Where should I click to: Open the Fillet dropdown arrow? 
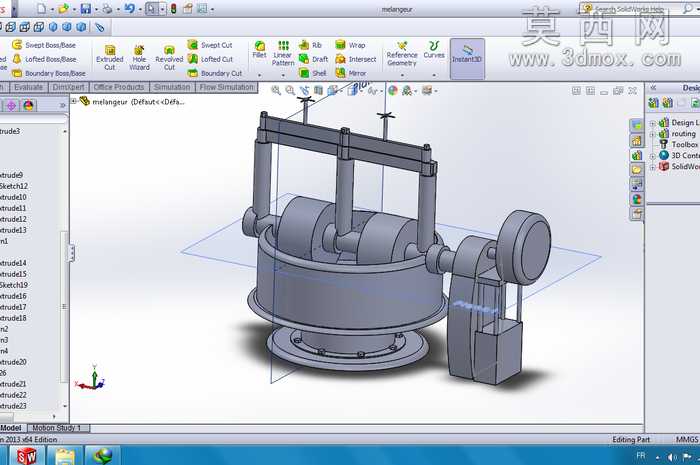tap(259, 75)
